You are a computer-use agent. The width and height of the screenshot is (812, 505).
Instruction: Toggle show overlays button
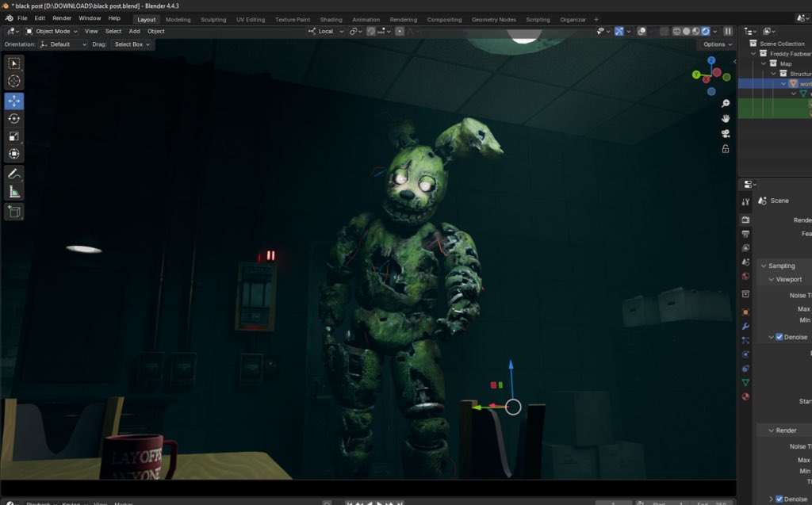click(642, 31)
